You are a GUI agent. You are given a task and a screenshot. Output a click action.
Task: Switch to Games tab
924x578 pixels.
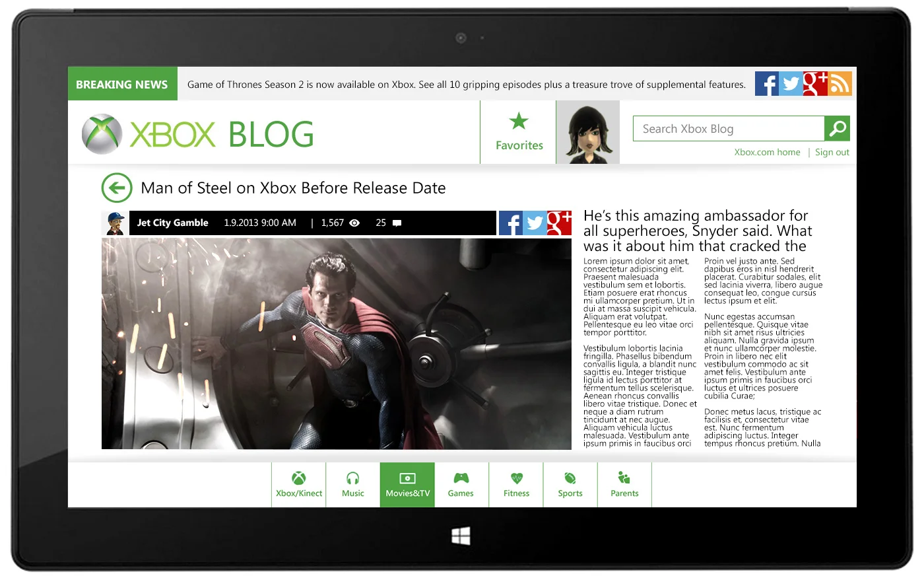pyautogui.click(x=461, y=485)
